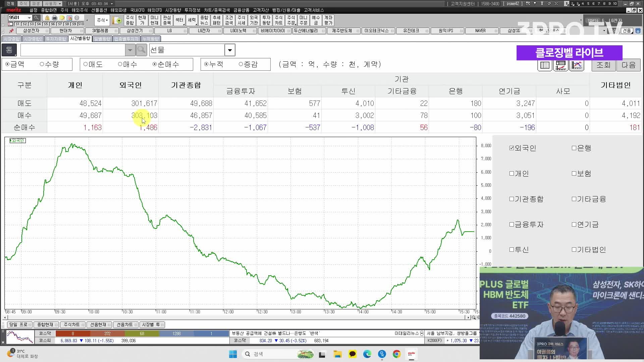Expand the 9501 screen number dropdown
Image resolution: width=644 pixels, height=362 pixels.
(29, 18)
